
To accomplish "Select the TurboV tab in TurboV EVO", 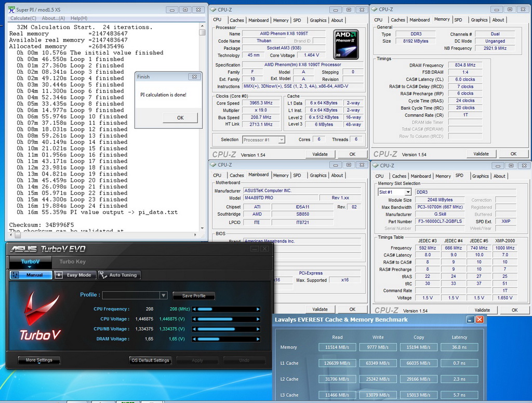I will (x=30, y=262).
